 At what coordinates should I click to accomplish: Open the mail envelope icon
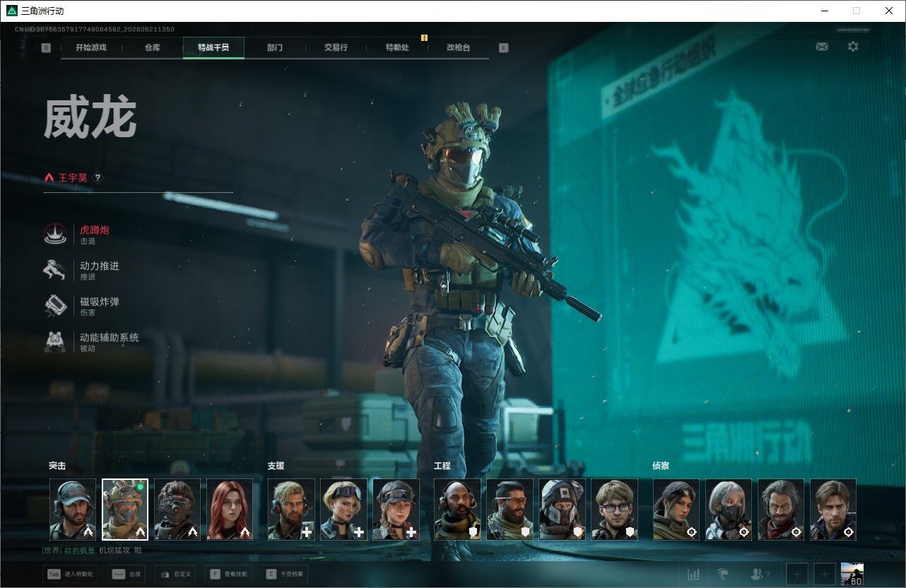pos(822,47)
